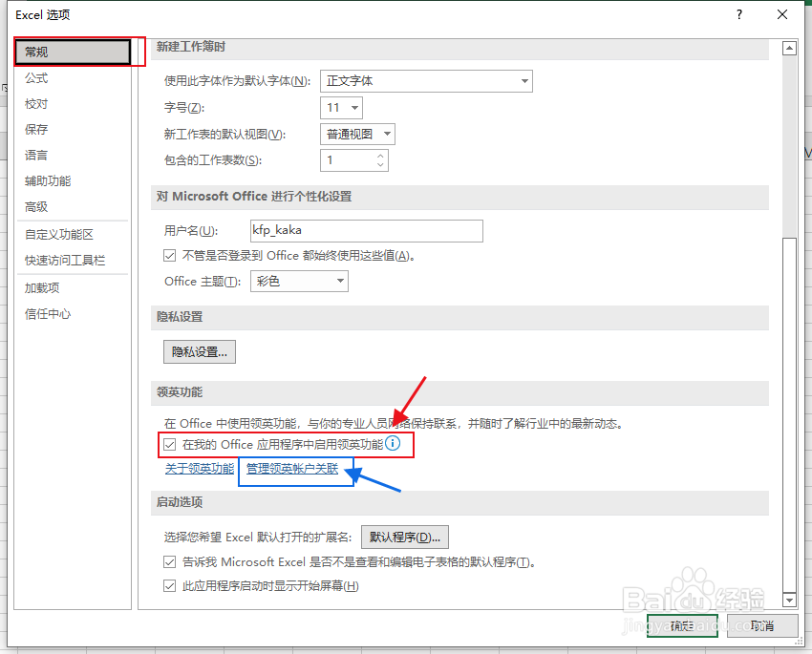The image size is (812, 654).
Task: Go to the 语言 category
Action: (x=36, y=156)
